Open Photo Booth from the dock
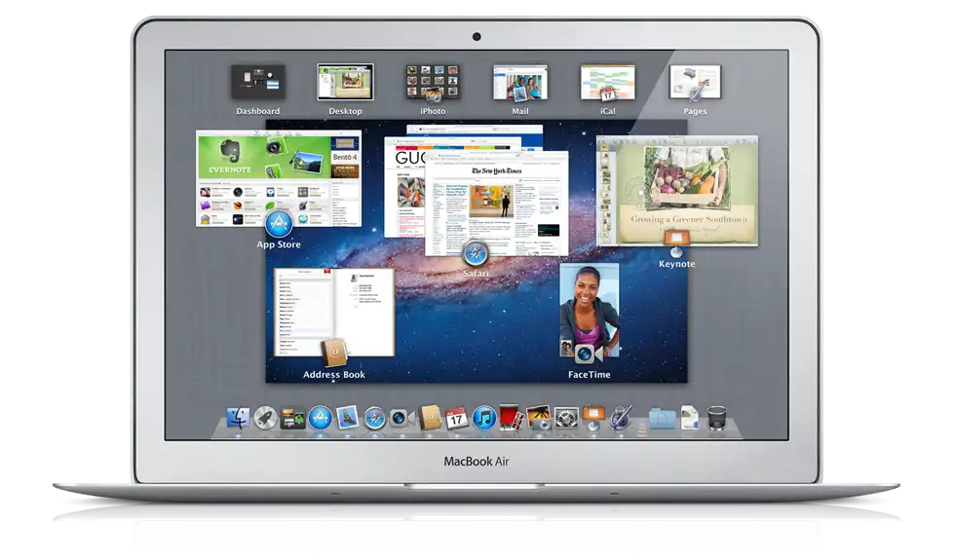Screen dimensions: 955x560 point(513,419)
